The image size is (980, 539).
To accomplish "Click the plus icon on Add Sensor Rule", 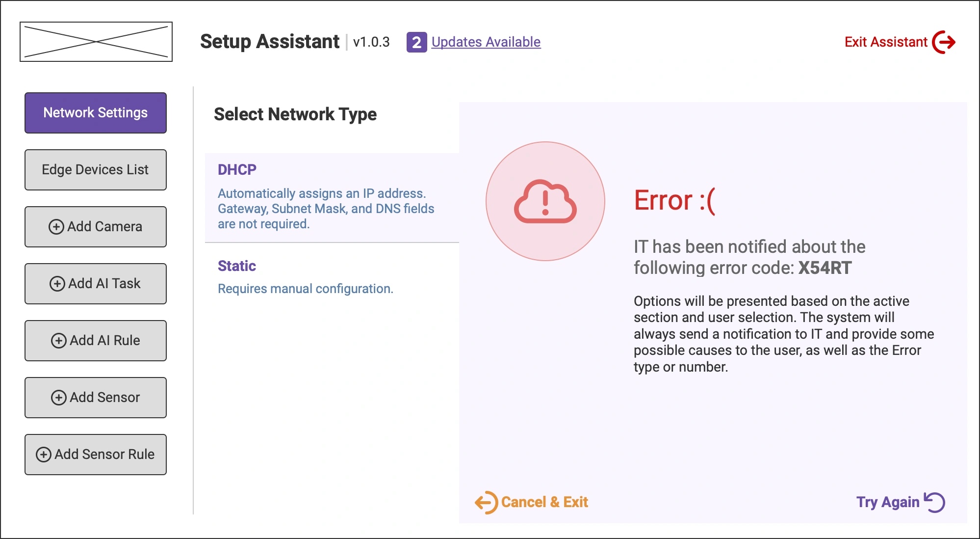I will (44, 454).
